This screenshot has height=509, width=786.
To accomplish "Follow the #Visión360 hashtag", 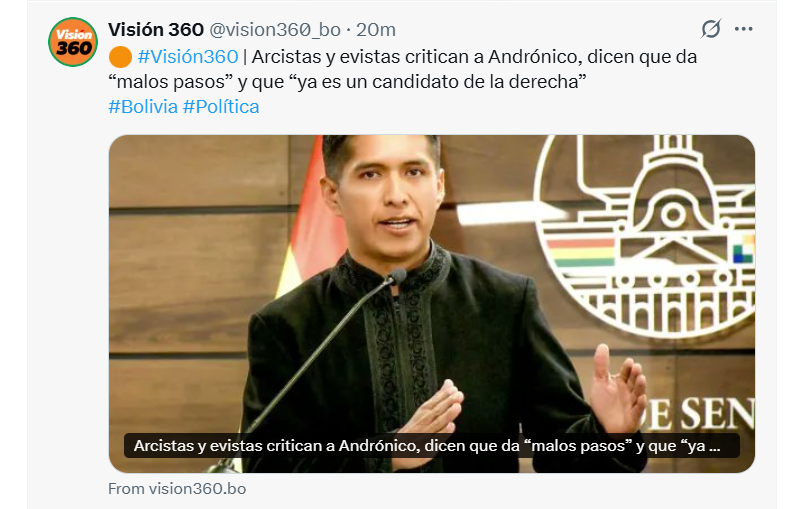I will (188, 57).
